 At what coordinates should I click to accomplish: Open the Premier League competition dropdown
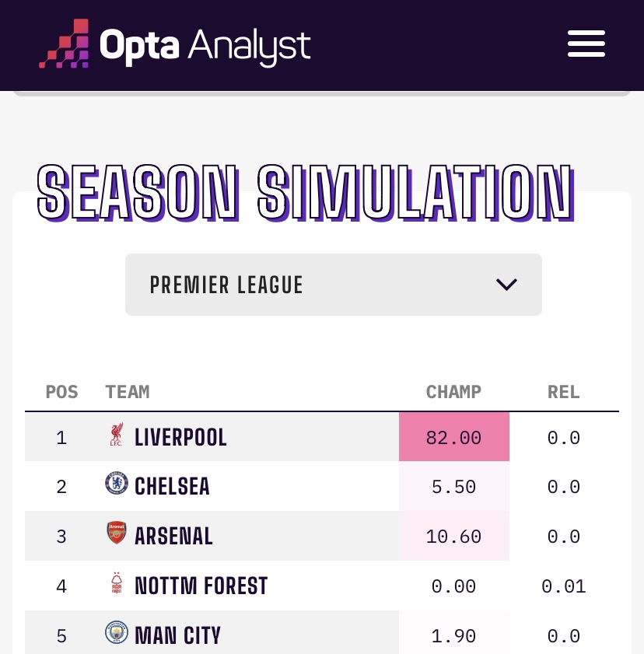pyautogui.click(x=333, y=285)
